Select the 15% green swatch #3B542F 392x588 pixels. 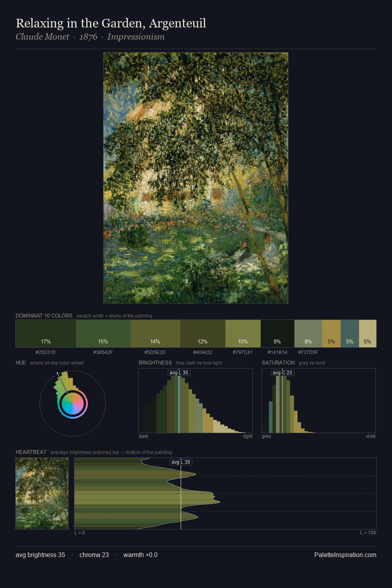click(103, 334)
